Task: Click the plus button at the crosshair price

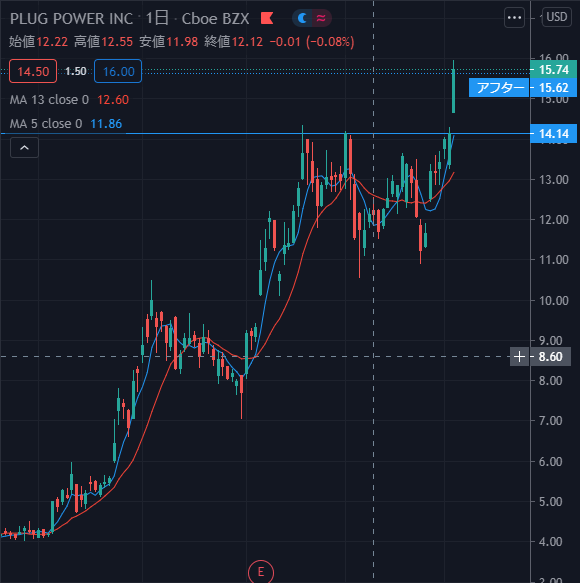Action: 519,357
